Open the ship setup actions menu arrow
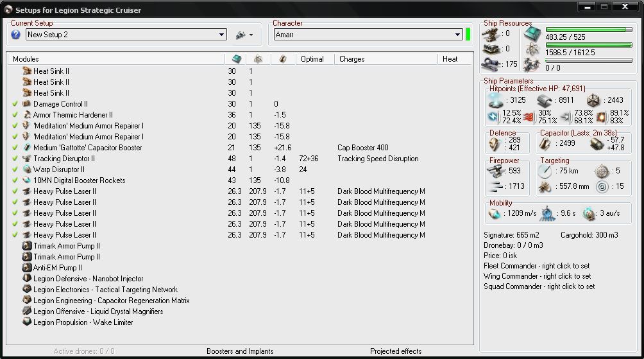This screenshot has width=644, height=359. tap(251, 35)
